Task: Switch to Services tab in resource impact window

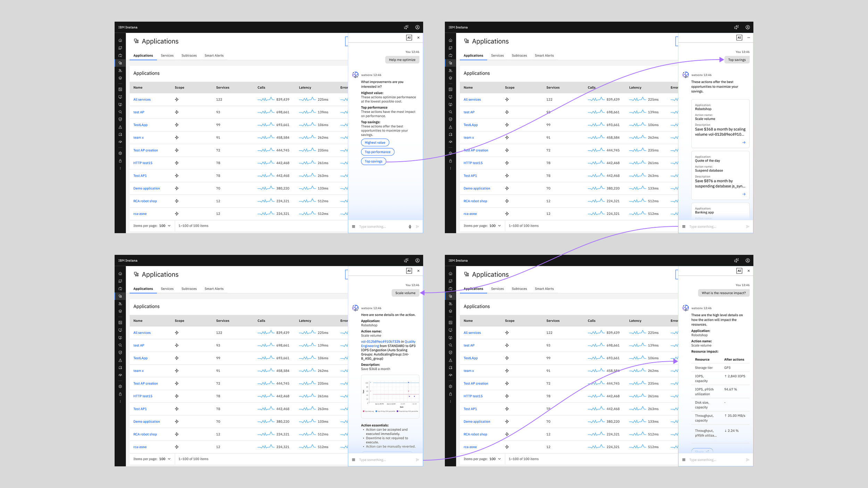Action: (x=497, y=289)
